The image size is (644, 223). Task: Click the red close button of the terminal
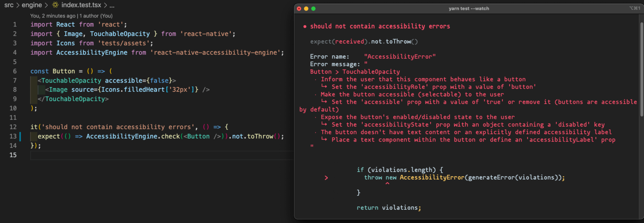click(299, 8)
